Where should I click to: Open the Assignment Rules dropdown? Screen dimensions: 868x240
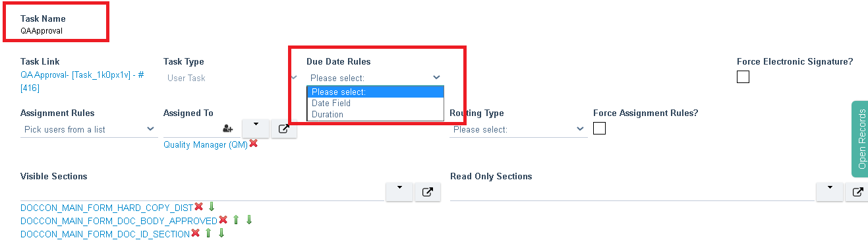tap(88, 129)
